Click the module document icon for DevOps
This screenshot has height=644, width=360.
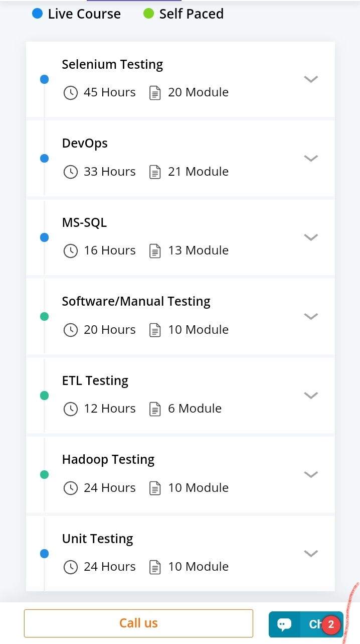pos(155,172)
